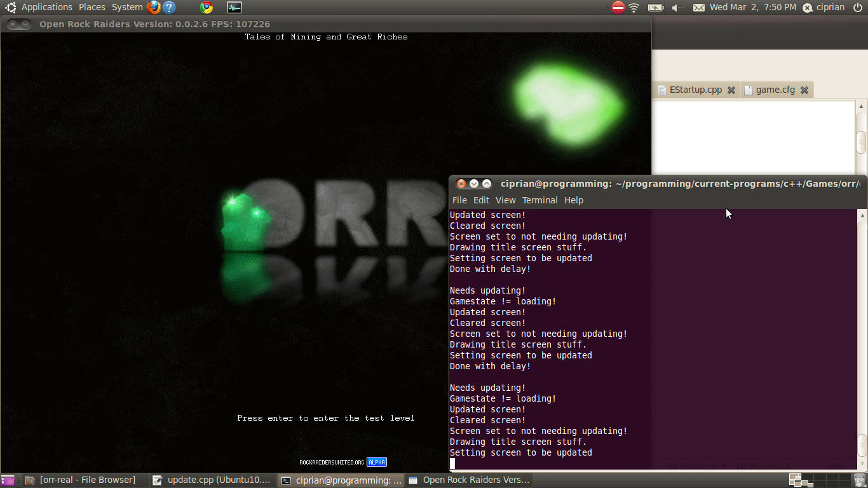
Task: Click the terminal window vertical scrollbar
Action: click(x=862, y=339)
